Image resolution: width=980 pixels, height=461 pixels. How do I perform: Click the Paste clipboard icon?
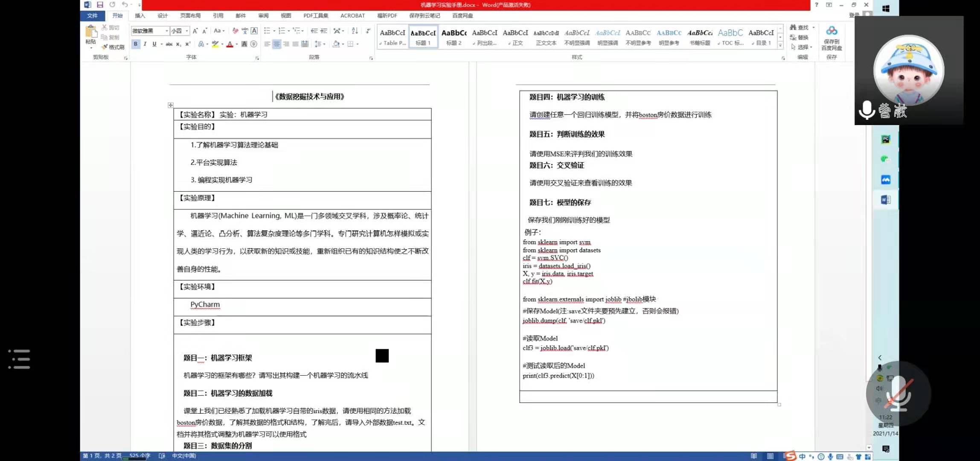[91, 32]
